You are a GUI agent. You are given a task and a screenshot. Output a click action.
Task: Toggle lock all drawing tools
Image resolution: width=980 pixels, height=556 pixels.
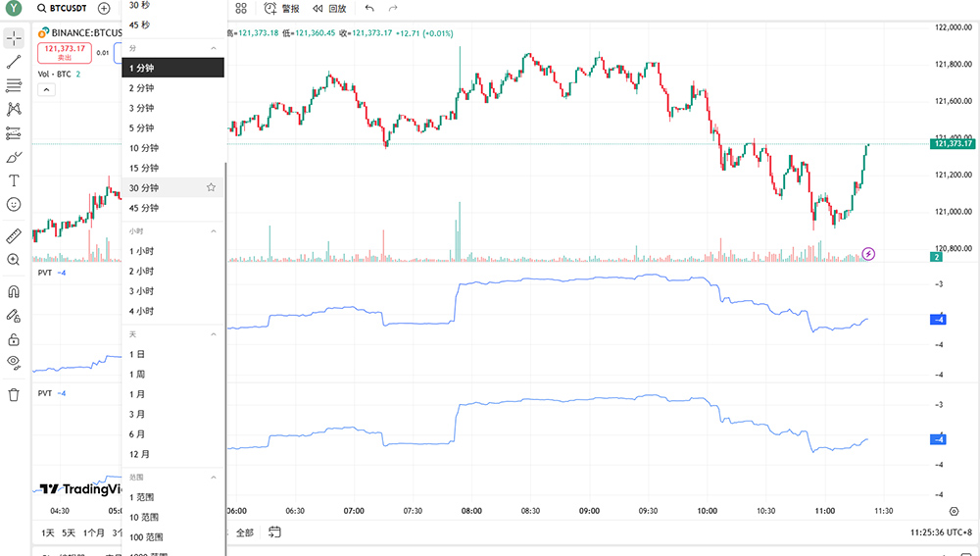14,339
